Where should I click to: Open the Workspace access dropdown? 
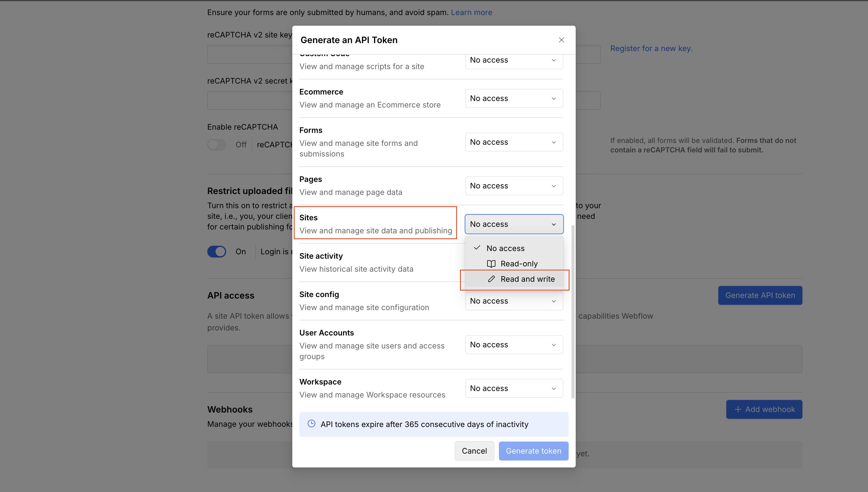click(x=513, y=388)
